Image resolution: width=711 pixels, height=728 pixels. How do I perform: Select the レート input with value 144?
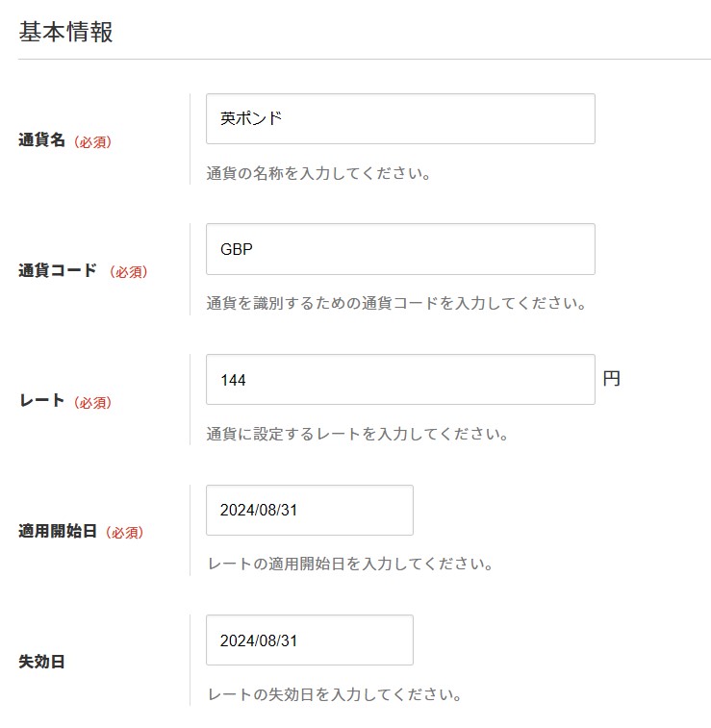click(400, 380)
